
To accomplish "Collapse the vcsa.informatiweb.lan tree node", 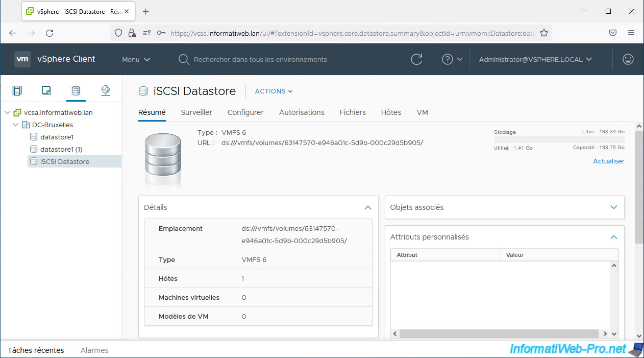I will [x=7, y=112].
